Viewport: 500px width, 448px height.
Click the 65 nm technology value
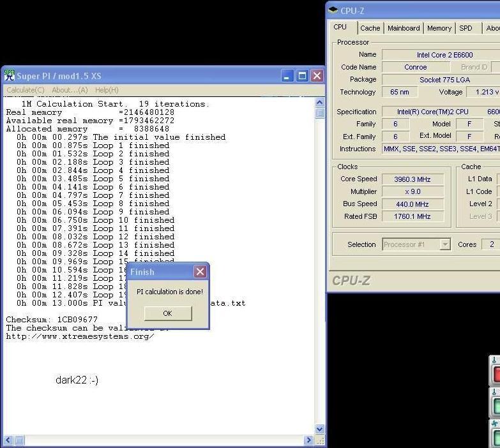[400, 92]
